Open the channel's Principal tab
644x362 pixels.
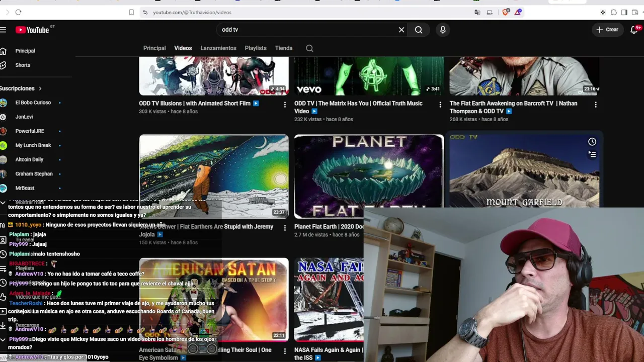click(x=154, y=48)
